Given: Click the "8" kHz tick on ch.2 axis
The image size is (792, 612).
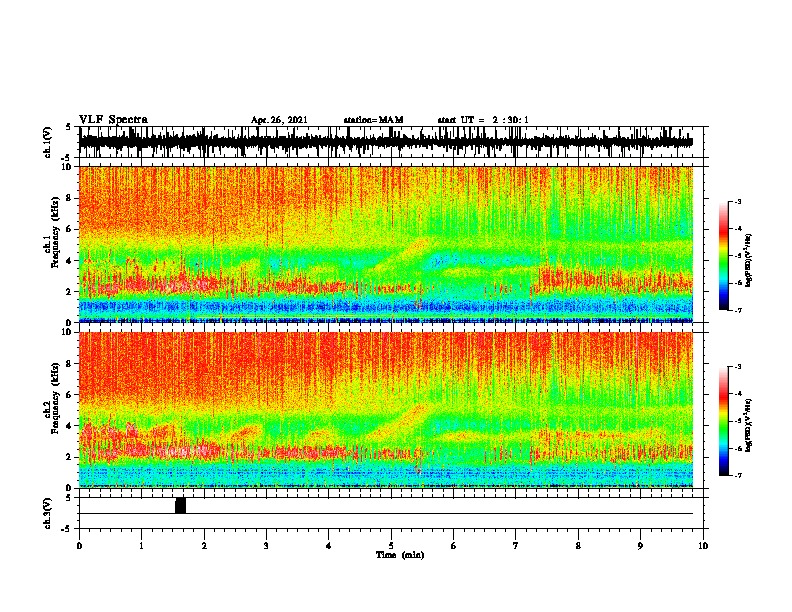Looking at the screenshot, I should [x=70, y=364].
